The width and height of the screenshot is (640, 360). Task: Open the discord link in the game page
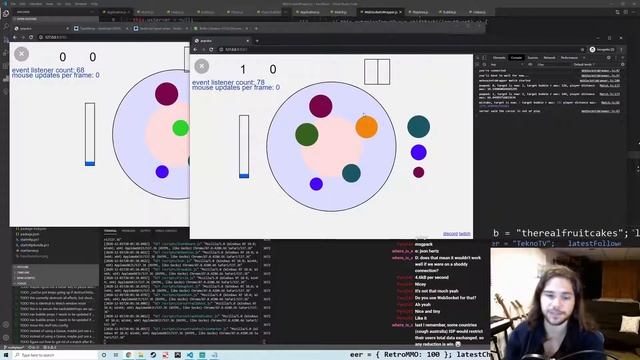pyautogui.click(x=450, y=234)
